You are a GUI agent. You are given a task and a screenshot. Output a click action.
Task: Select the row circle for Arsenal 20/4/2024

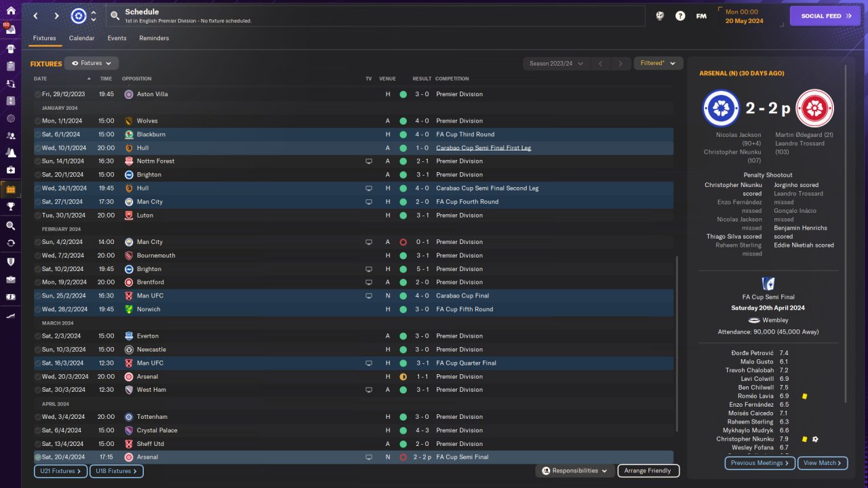38,457
